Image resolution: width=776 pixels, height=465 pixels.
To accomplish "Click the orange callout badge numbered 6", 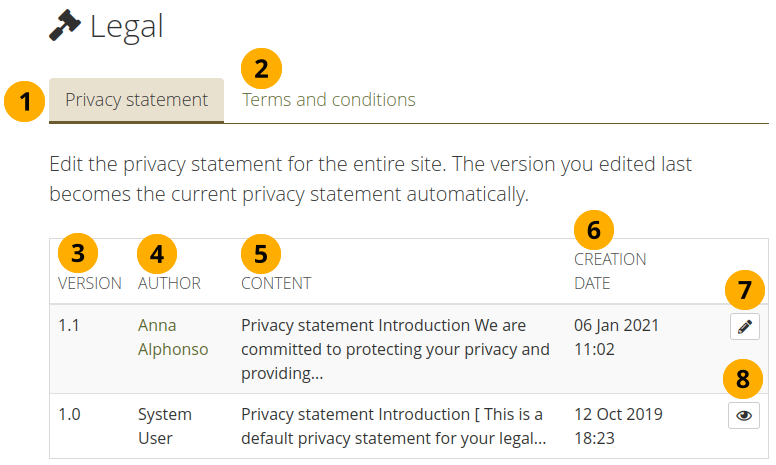I will pyautogui.click(x=594, y=230).
